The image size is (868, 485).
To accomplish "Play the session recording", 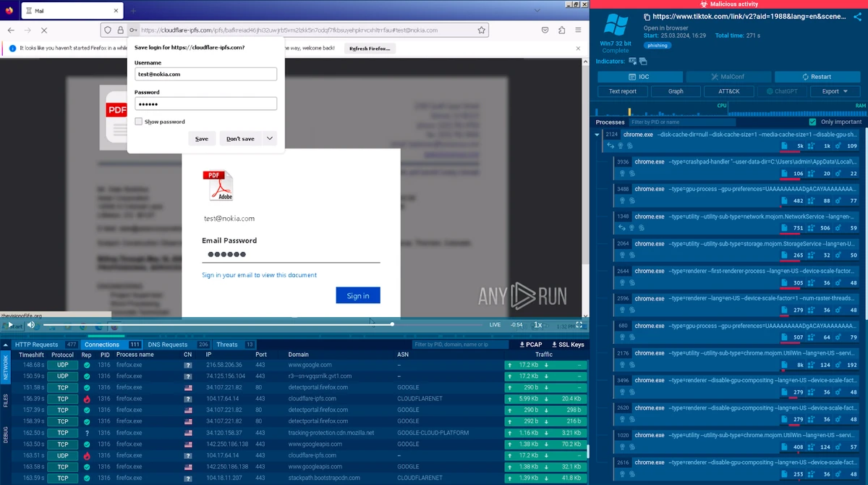I will point(12,325).
